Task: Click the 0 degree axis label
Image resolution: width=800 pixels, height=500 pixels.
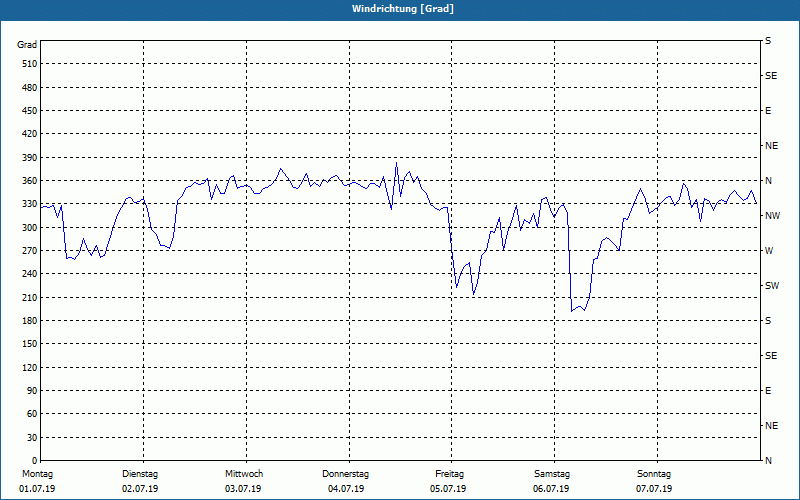Action: pos(34,461)
